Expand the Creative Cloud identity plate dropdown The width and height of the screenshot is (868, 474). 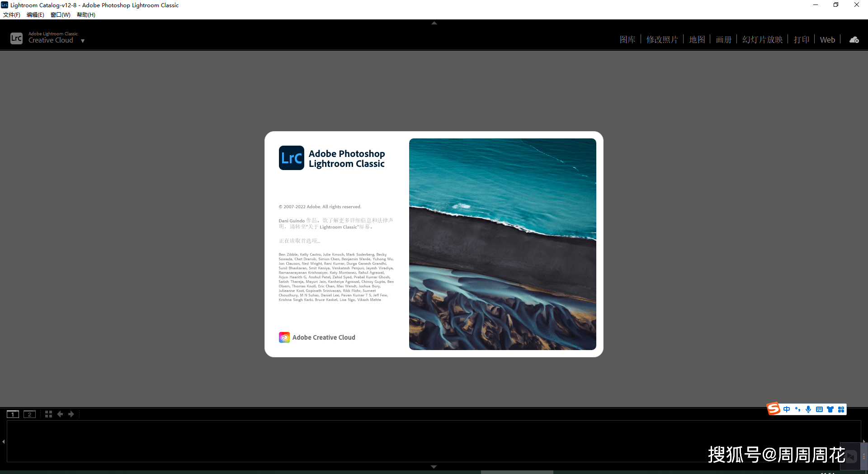[83, 41]
